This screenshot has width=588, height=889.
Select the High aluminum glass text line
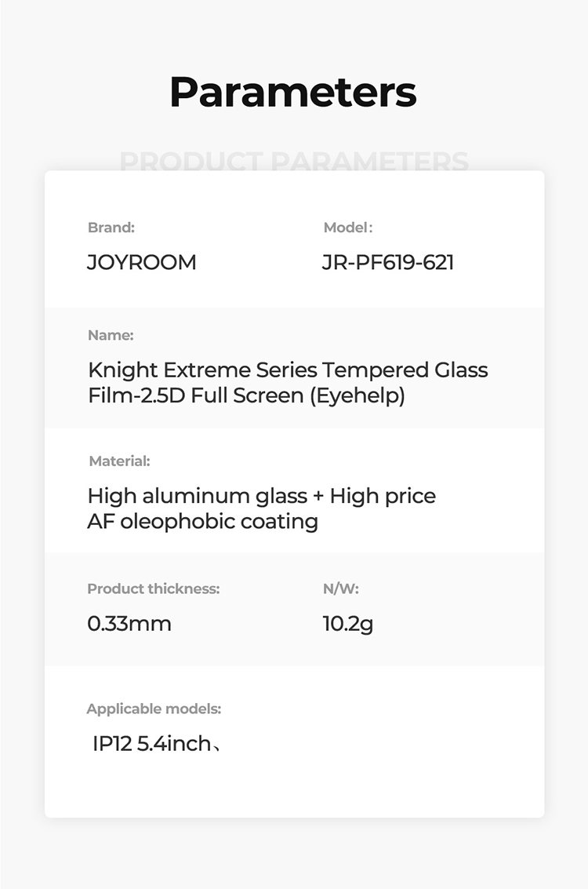(262, 496)
